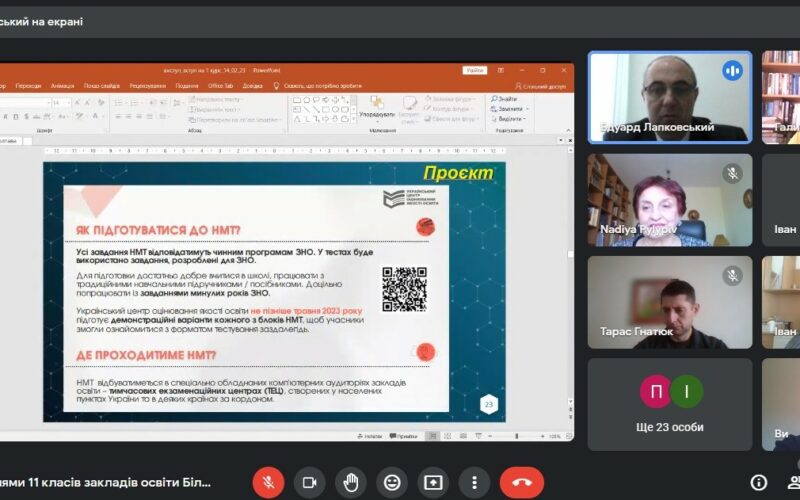The height and width of the screenshot is (500, 800).
Task: Click Nadiya Fylypiv's muted mic icon
Action: [x=733, y=174]
